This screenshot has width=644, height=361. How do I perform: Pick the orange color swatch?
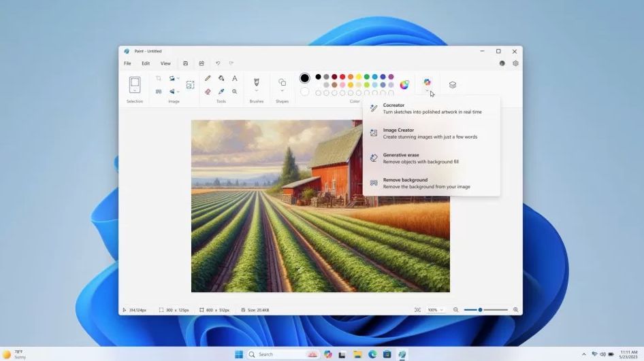(x=351, y=77)
